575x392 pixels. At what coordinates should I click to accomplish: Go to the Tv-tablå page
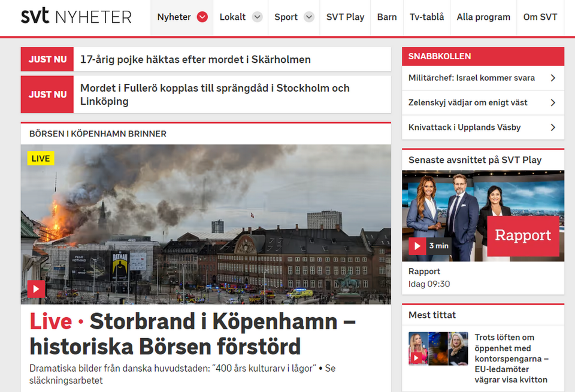point(427,17)
